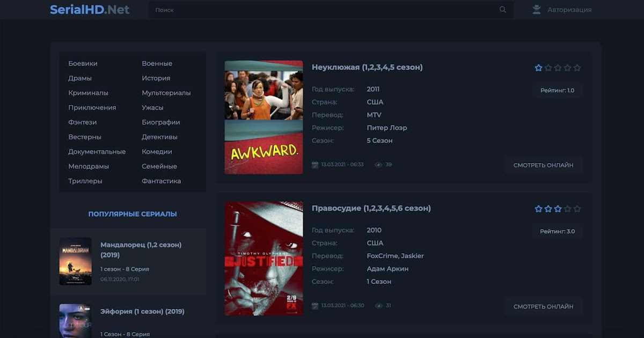Image resolution: width=644 pixels, height=338 pixels.
Task: Open the Мандалорец poster in popular series
Action: click(75, 261)
